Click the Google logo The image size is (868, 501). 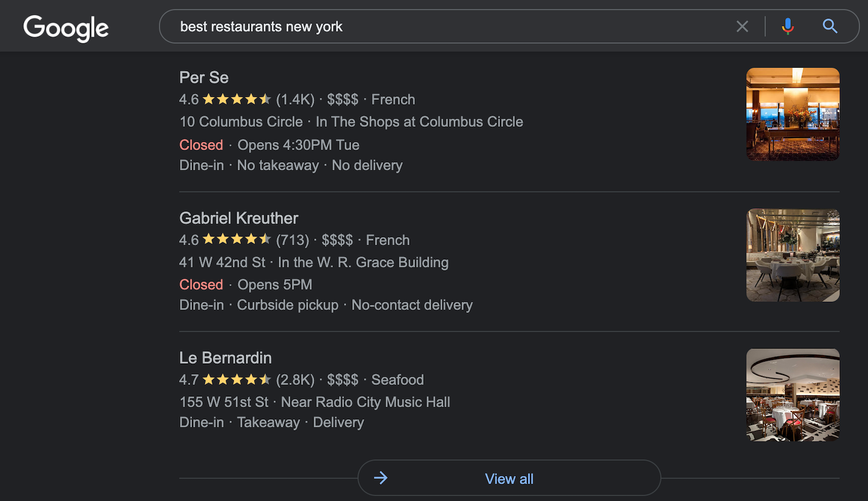66,28
